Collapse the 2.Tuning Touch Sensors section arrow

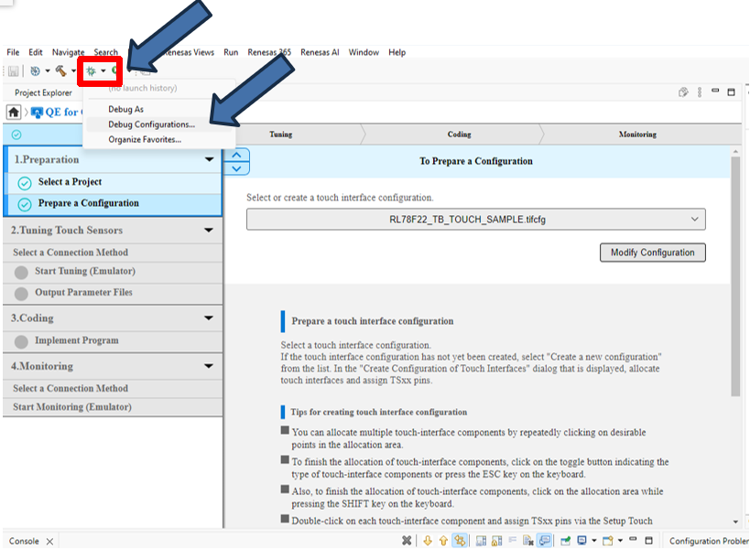[x=209, y=231]
